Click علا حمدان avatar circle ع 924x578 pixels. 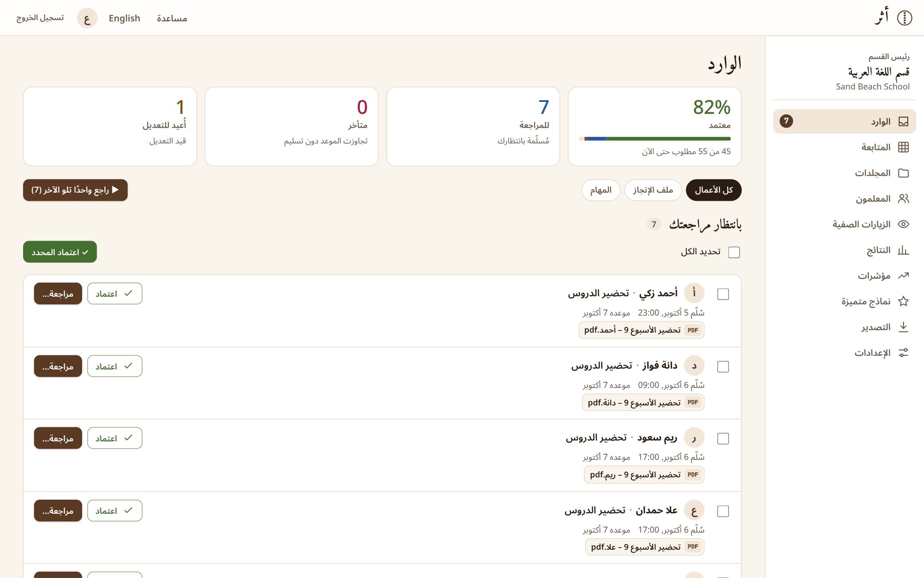[x=694, y=510]
